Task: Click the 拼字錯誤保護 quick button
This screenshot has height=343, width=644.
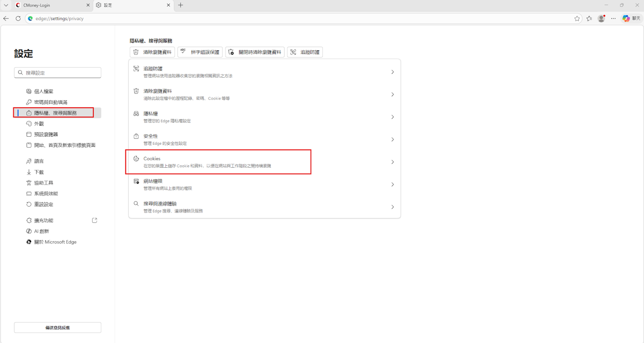Action: point(200,52)
